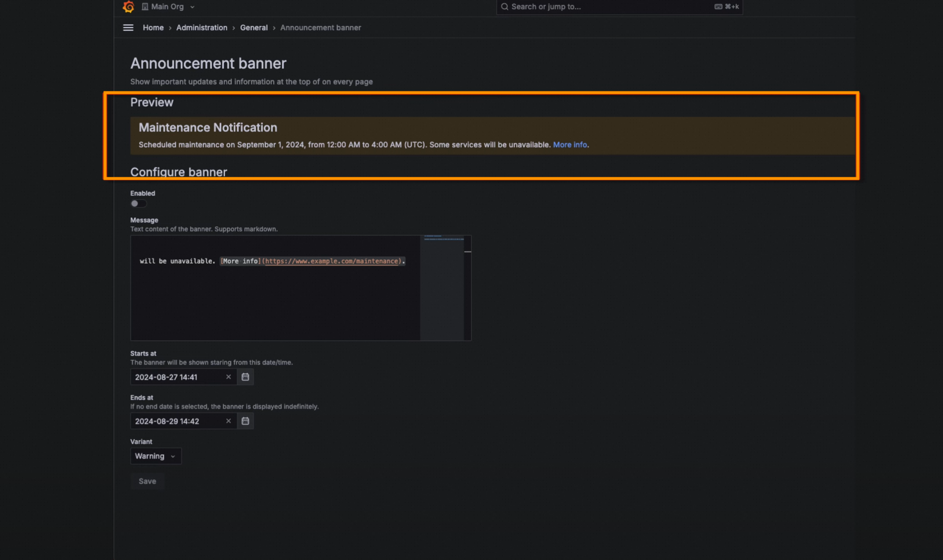Click the Main Org building icon

(x=145, y=7)
